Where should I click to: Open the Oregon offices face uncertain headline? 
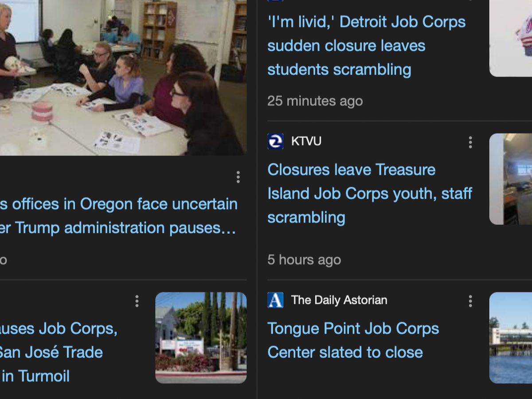118,216
